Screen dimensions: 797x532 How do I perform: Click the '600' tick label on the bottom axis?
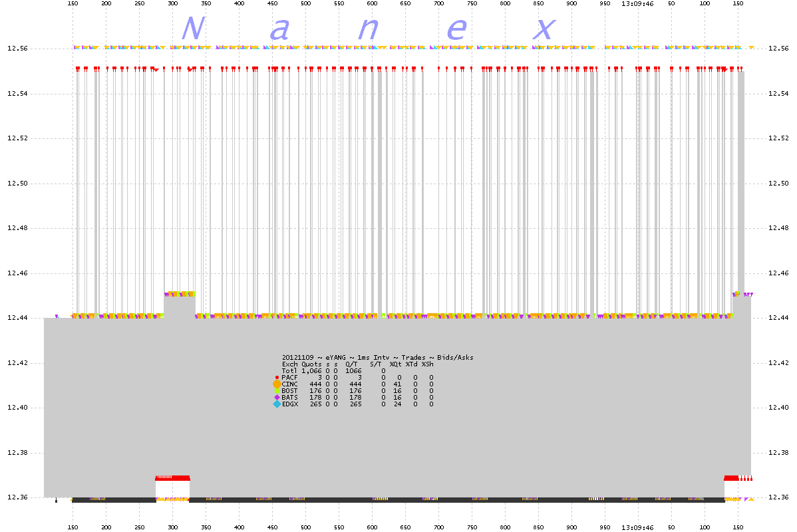click(372, 527)
